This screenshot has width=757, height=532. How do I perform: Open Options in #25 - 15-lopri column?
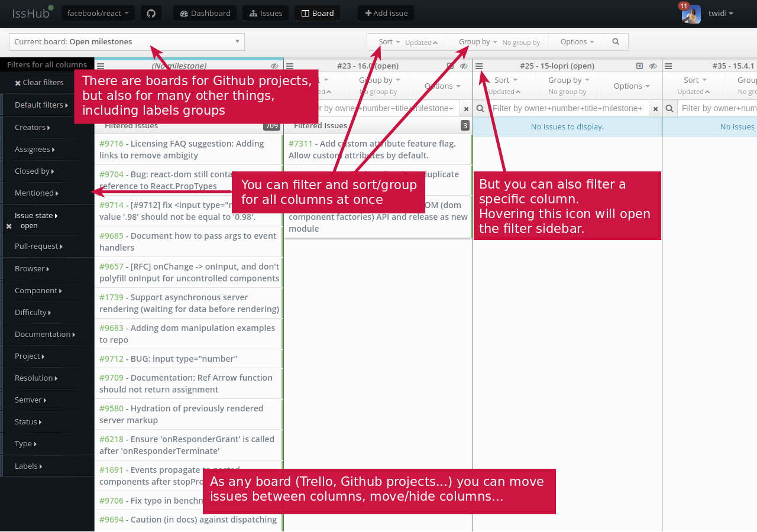click(630, 86)
